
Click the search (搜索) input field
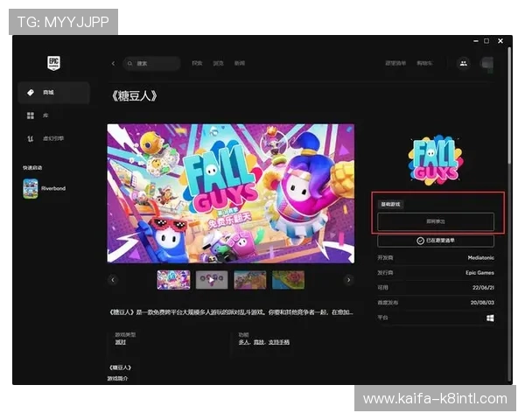coord(152,63)
